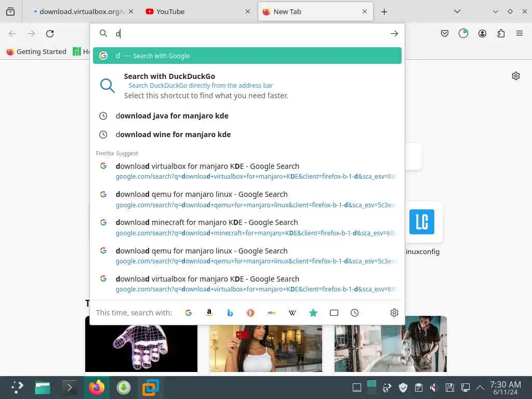The width and height of the screenshot is (532, 399).
Task: Open search settings gear in dropdown
Action: [394, 312]
